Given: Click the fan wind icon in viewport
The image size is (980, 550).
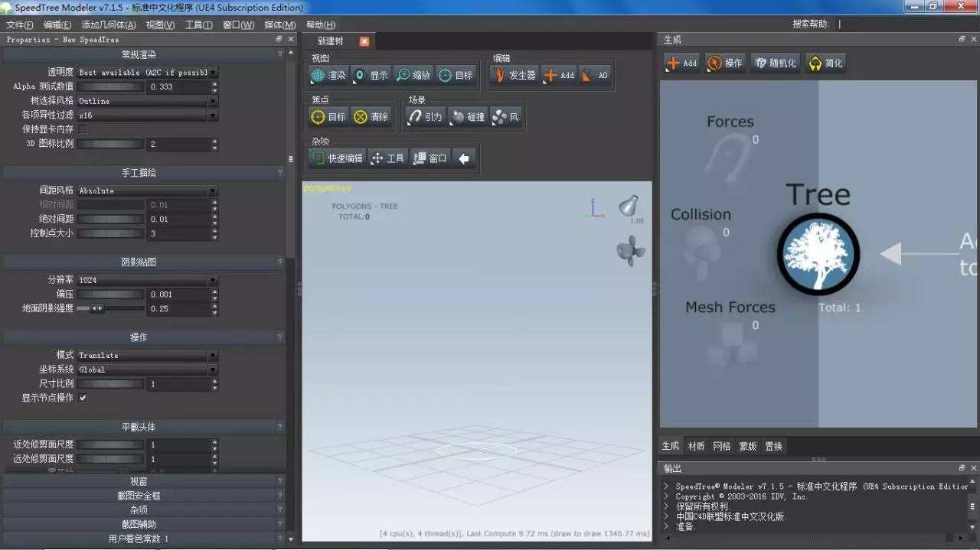Looking at the screenshot, I should point(631,251).
